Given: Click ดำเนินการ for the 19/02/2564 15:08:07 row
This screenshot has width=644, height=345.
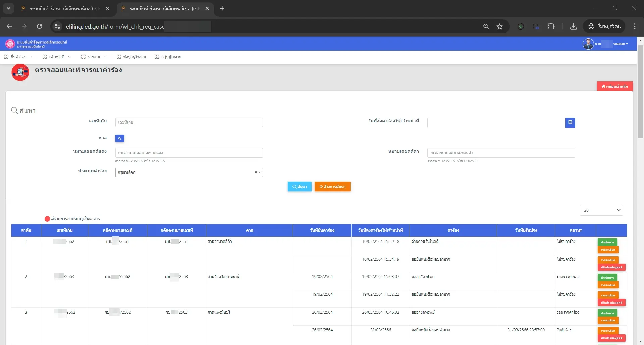Looking at the screenshot, I should point(607,278).
